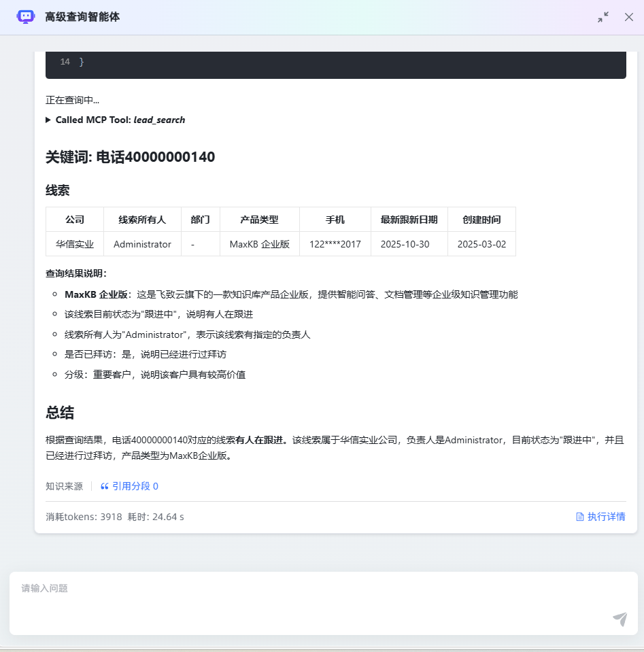Screen dimensions: 644x652
Task: Click the summary paragraph starting 根据查询结果
Action: tap(335, 448)
